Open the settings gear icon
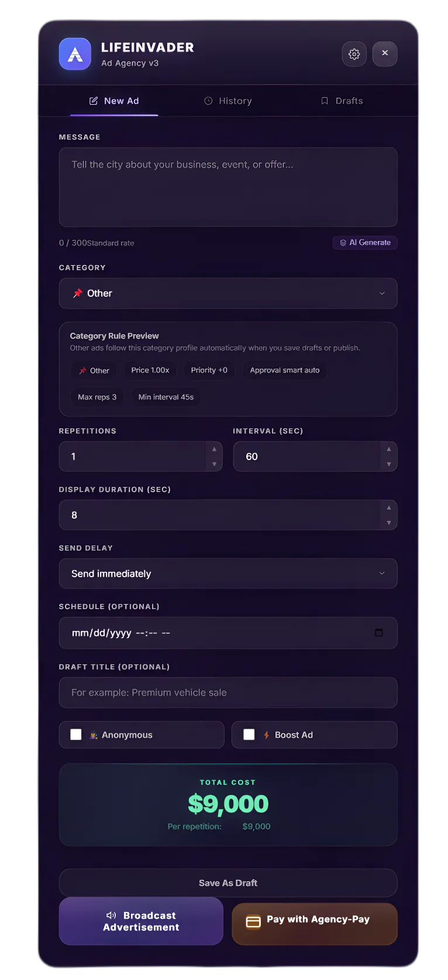448x980 pixels. point(354,54)
